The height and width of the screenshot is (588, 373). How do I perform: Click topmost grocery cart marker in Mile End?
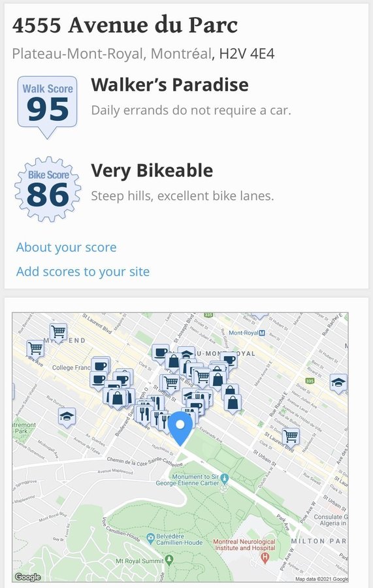[59, 333]
